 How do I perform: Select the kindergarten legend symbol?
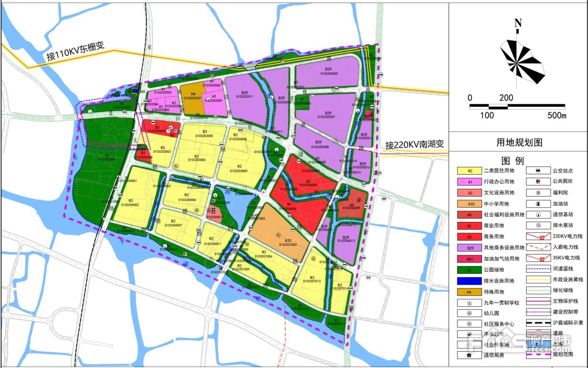tap(470, 313)
